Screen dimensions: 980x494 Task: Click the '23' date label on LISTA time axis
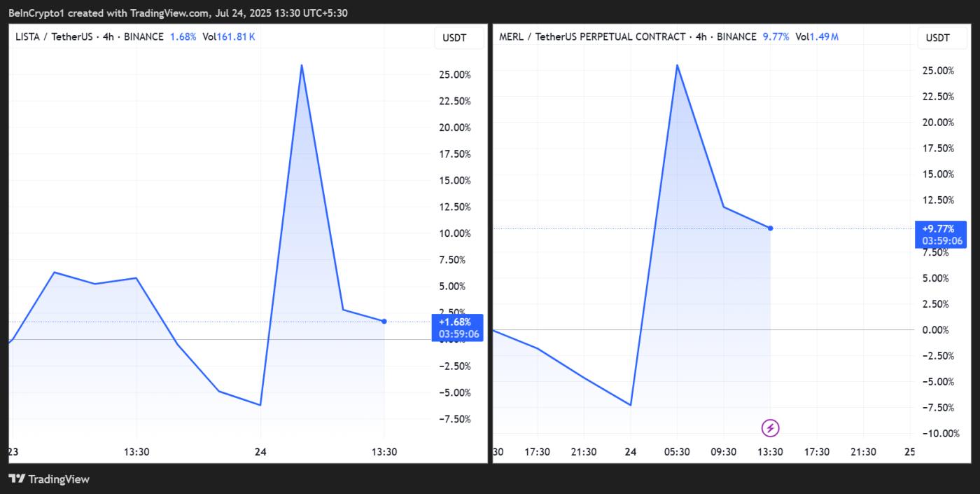point(13,452)
